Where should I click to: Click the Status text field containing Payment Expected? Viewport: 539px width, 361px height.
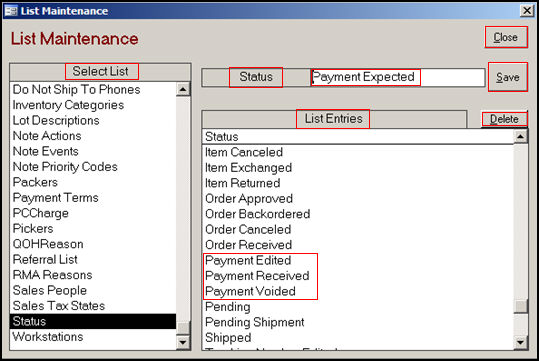pyautogui.click(x=398, y=77)
